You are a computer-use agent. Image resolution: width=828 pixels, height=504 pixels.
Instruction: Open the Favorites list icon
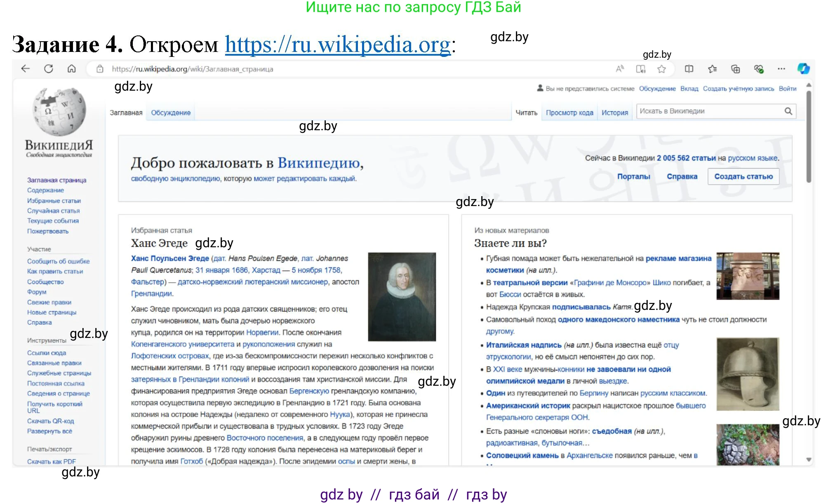point(713,69)
